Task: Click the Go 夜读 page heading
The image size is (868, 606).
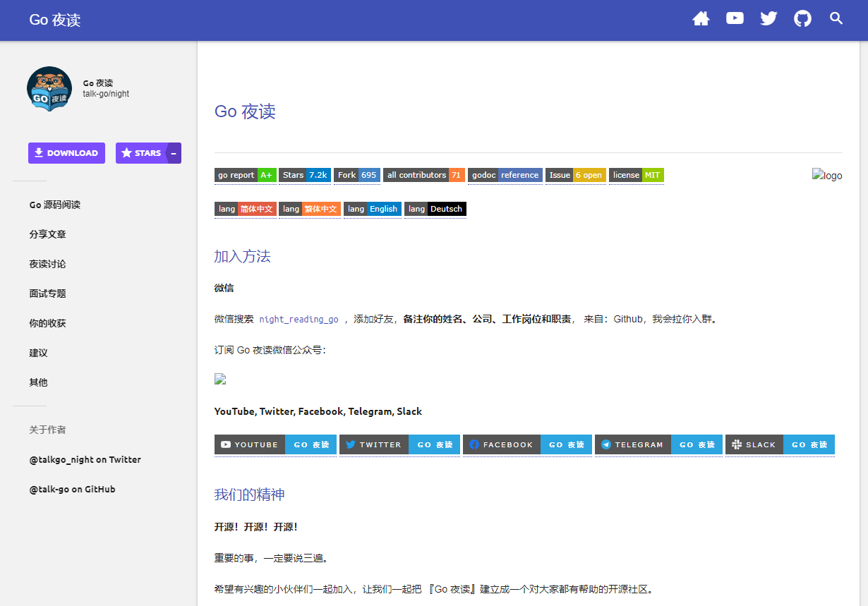Action: [245, 111]
